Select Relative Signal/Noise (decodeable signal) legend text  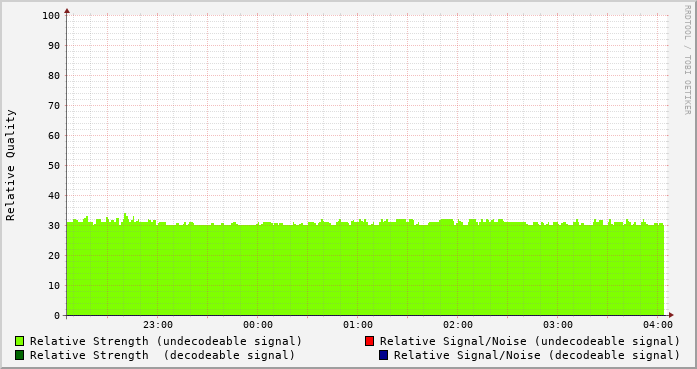click(x=537, y=355)
